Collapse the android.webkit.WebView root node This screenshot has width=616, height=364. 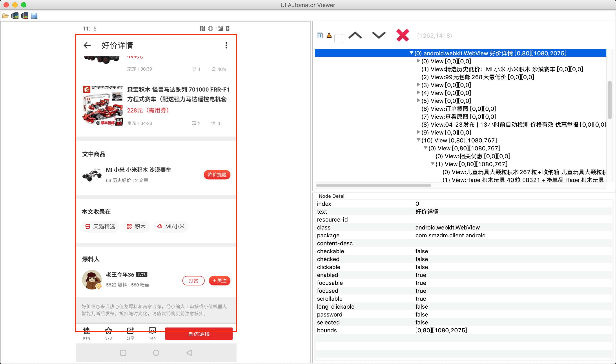click(411, 53)
